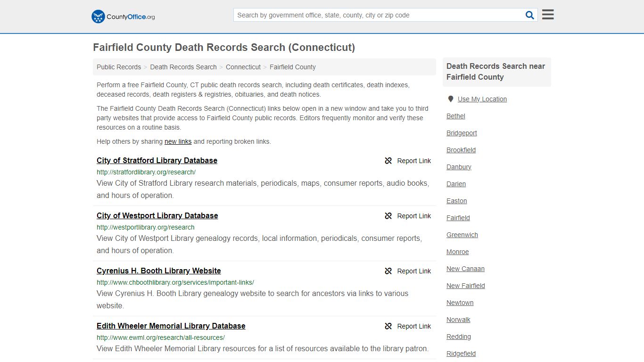Click sidebar heading Death Records Search near Fairfield County

[496, 72]
